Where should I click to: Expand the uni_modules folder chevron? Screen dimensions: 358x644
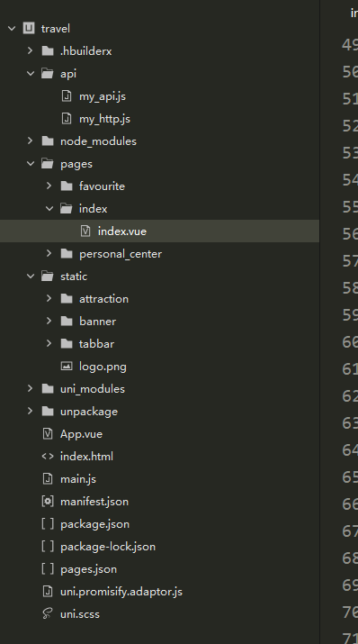point(30,388)
